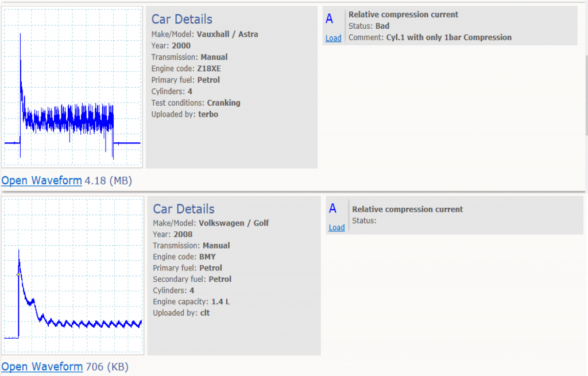The width and height of the screenshot is (588, 376).
Task: Click the Volkswagen Golf waveform thumbnail
Action: click(x=72, y=276)
